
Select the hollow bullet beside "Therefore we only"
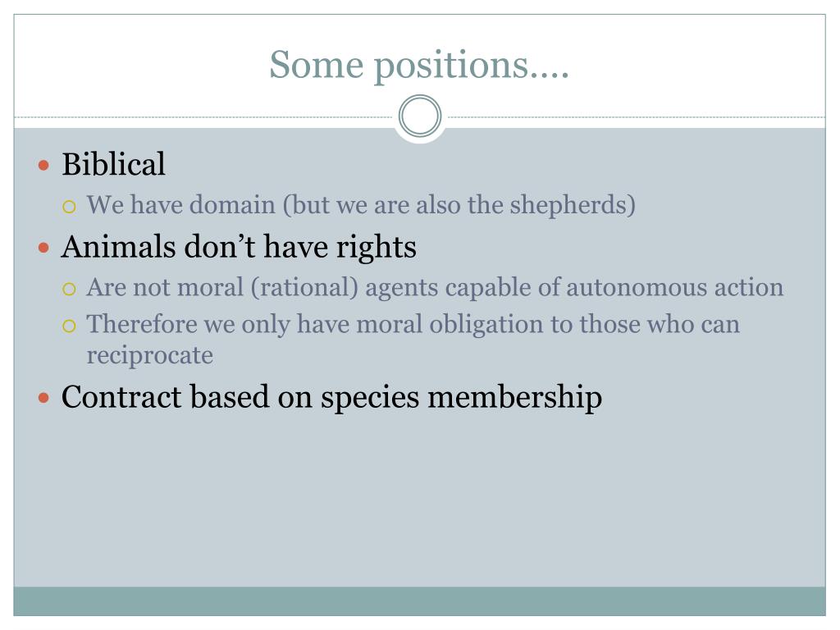(69, 326)
